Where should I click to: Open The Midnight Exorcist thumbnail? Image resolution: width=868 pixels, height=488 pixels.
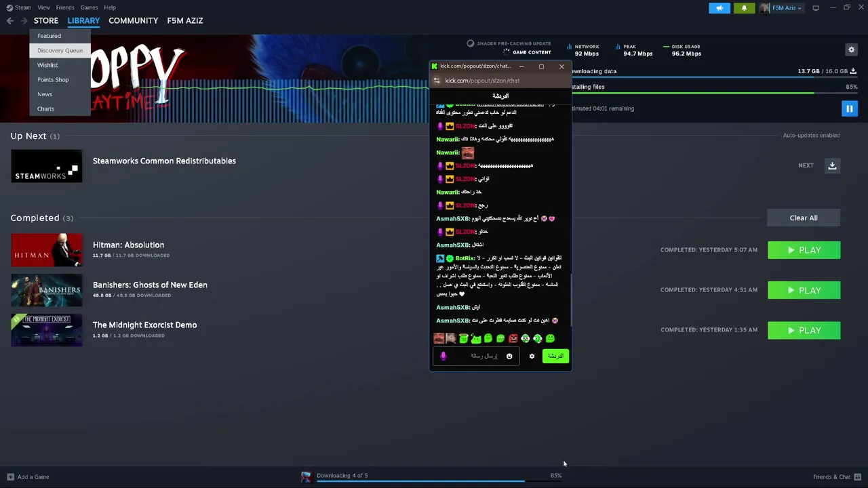click(x=46, y=330)
